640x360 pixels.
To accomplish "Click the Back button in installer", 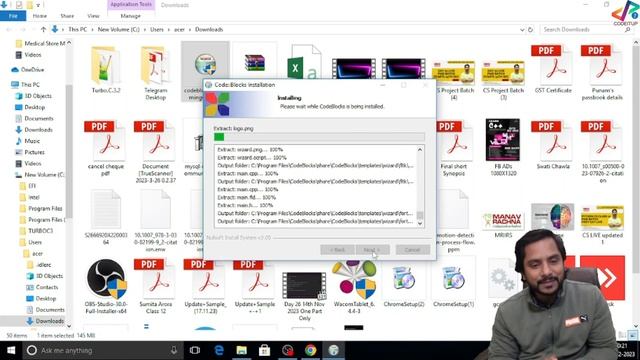I will [337, 250].
